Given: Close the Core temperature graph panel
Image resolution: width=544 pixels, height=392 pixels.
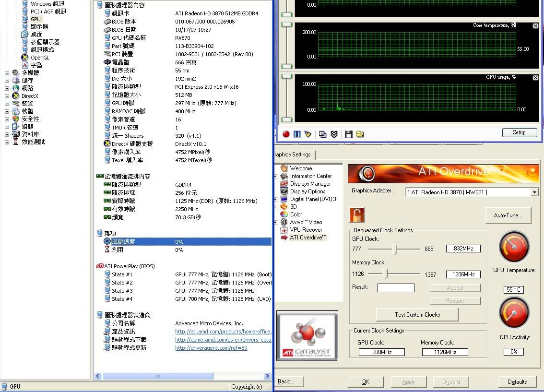Looking at the screenshot, I should (x=535, y=26).
